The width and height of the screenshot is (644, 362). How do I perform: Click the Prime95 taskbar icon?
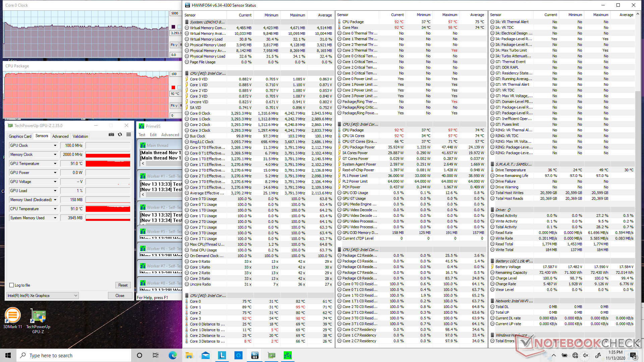tap(287, 355)
